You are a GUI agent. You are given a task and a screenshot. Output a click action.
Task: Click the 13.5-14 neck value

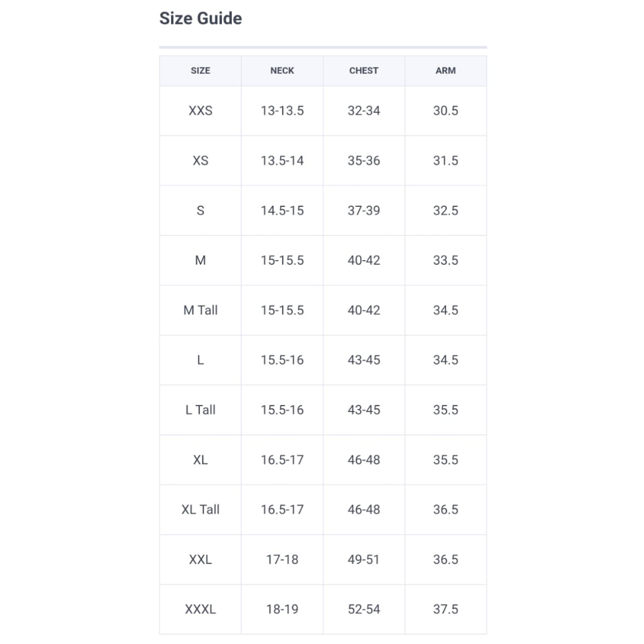pyautogui.click(x=282, y=161)
